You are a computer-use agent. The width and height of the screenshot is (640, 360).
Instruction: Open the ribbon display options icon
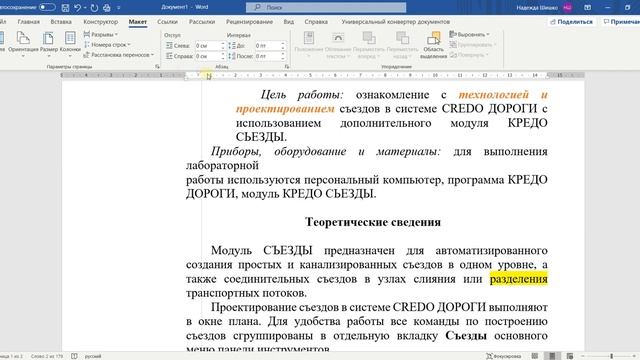click(587, 7)
